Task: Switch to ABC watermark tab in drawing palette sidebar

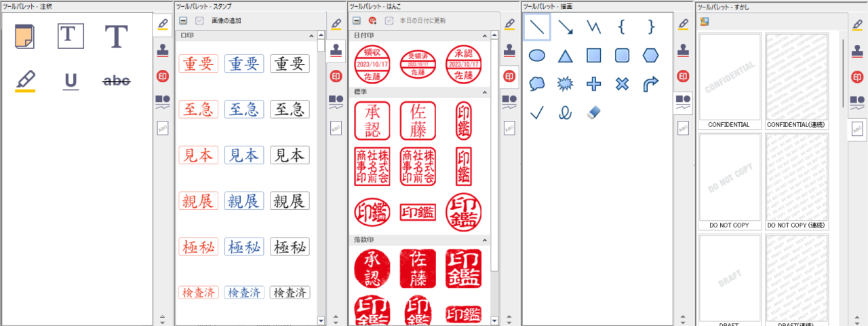Action: pos(684,128)
